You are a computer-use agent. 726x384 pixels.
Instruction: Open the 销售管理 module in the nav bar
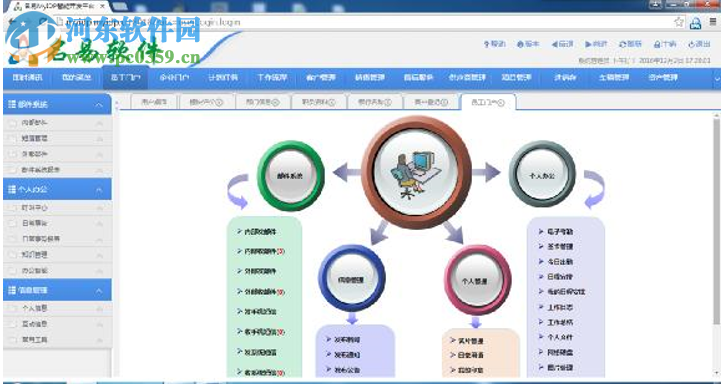point(370,78)
